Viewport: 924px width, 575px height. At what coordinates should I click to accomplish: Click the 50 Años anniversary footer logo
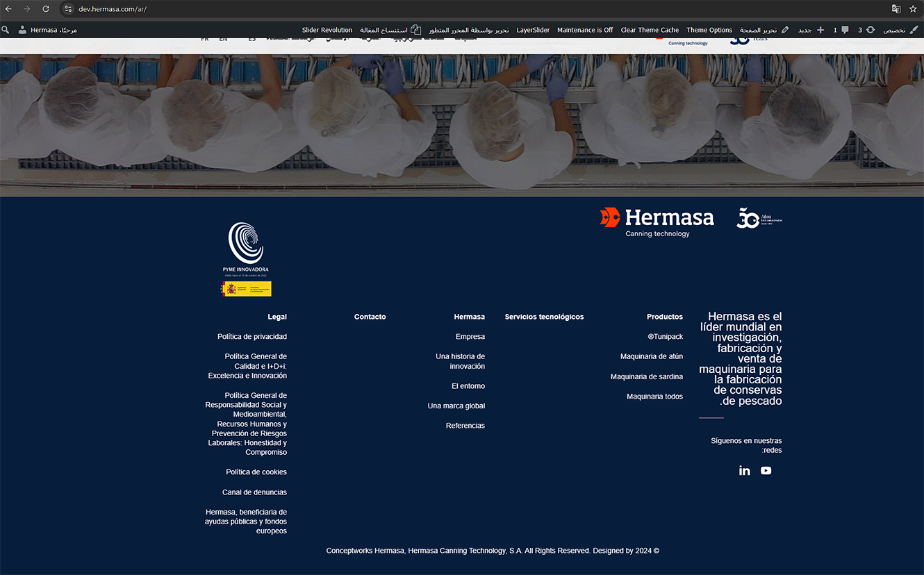759,218
